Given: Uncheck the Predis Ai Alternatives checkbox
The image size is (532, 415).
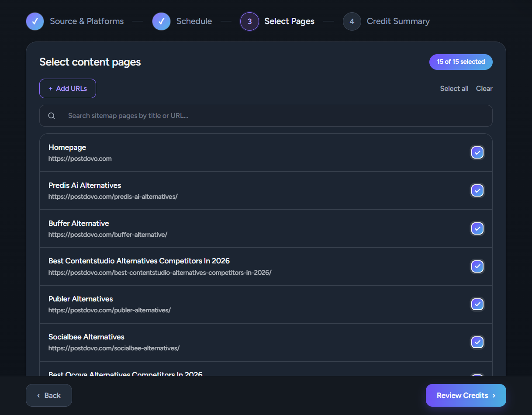Looking at the screenshot, I should [x=477, y=190].
